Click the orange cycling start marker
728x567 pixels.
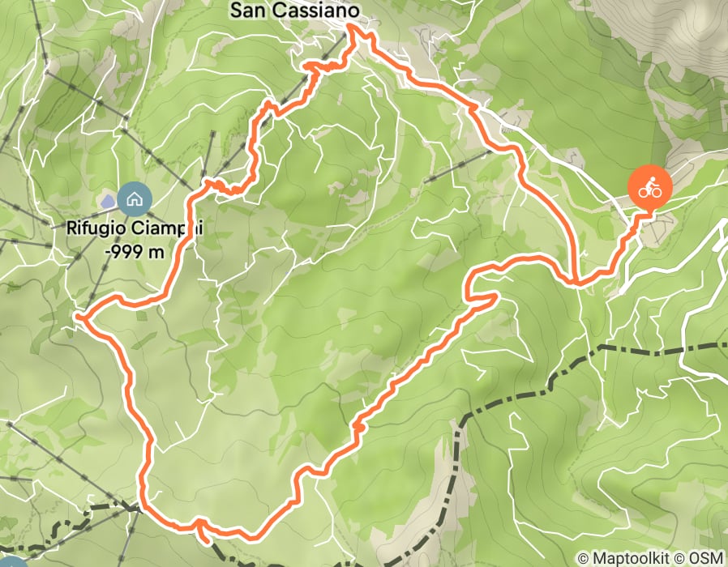pos(649,187)
